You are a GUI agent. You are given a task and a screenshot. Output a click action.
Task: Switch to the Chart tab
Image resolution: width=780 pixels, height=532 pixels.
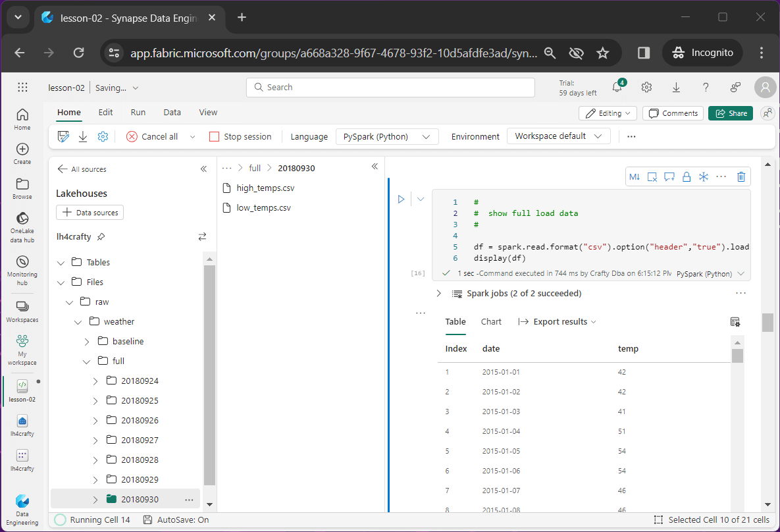click(491, 322)
